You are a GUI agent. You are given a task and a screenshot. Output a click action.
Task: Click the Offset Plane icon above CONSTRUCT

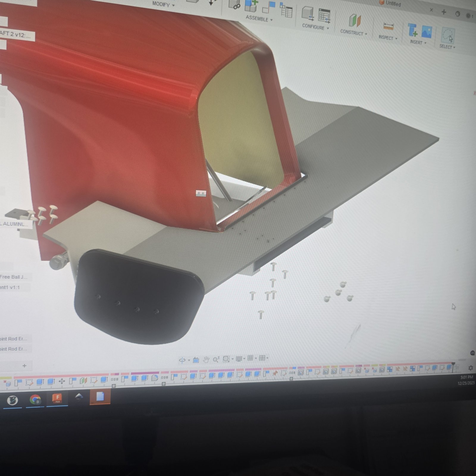[x=355, y=21]
